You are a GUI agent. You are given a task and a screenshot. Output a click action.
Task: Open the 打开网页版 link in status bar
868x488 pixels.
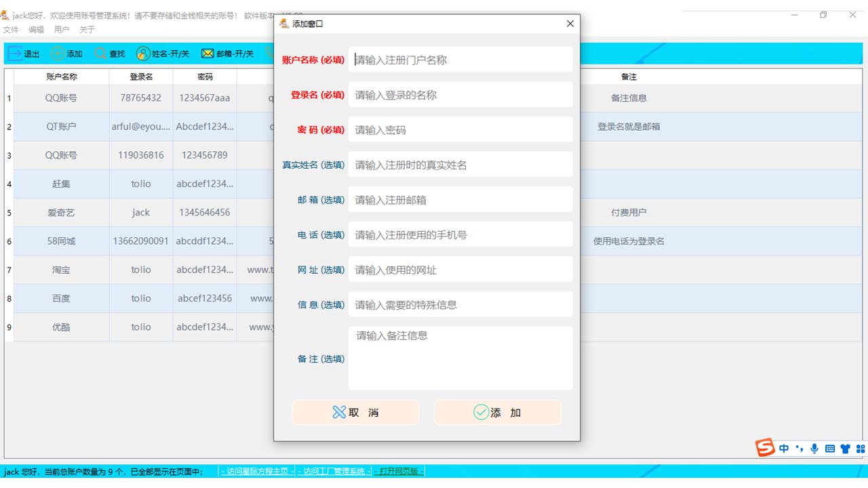point(398,471)
